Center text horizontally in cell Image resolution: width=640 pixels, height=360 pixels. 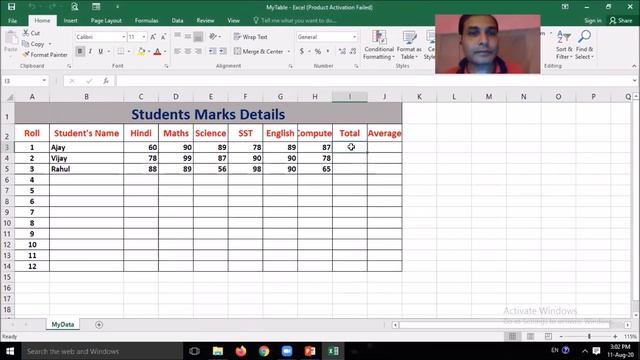[188, 51]
